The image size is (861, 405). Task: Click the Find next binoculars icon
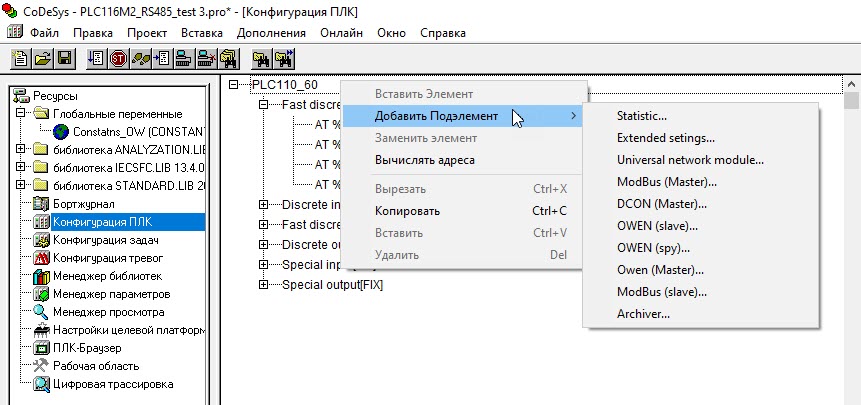(x=285, y=58)
